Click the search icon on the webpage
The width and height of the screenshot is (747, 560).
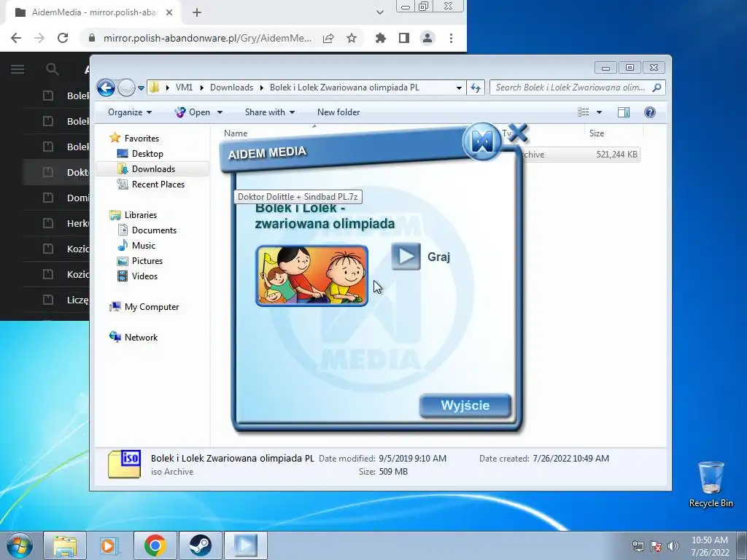[52, 69]
